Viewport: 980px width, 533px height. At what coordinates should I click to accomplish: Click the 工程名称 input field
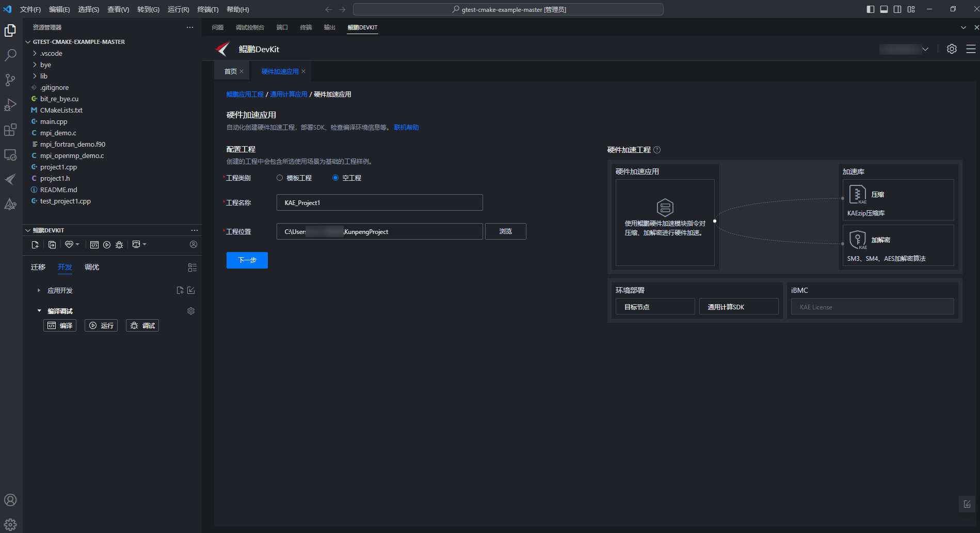[380, 202]
